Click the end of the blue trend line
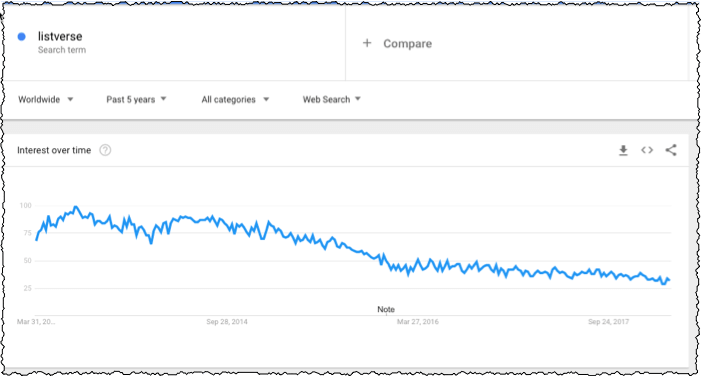The height and width of the screenshot is (376, 701). [668, 280]
